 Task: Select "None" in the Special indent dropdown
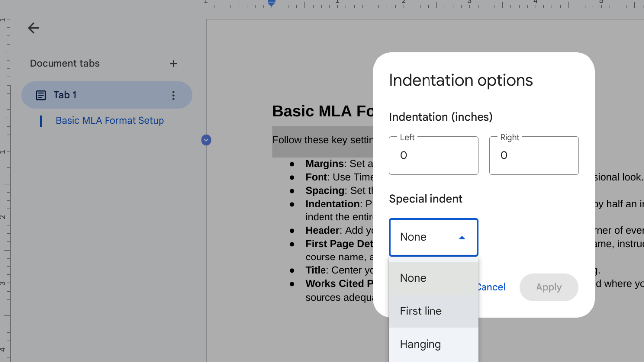tap(413, 278)
